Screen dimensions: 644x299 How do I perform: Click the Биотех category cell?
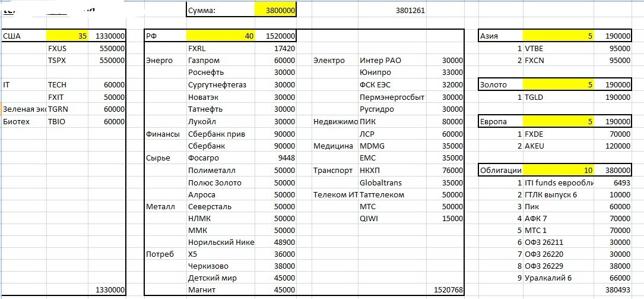click(x=24, y=122)
